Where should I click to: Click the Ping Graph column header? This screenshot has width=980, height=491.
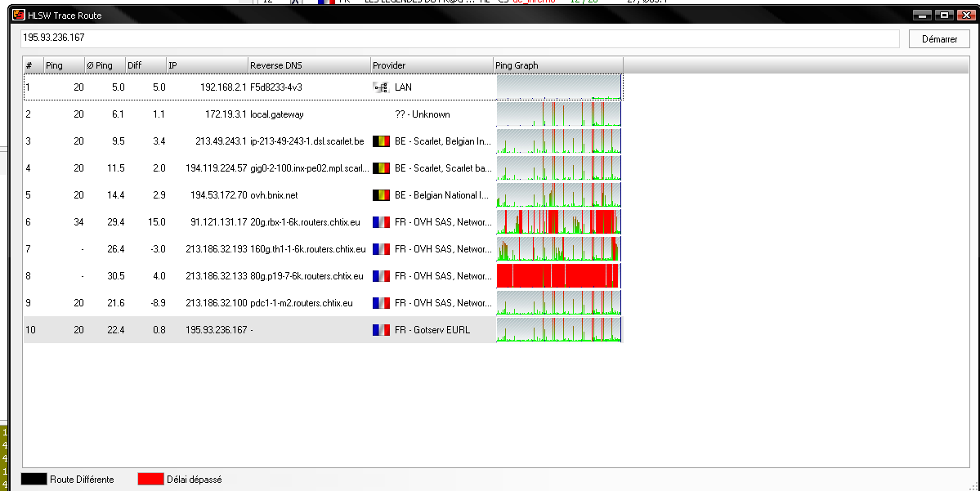(x=557, y=65)
